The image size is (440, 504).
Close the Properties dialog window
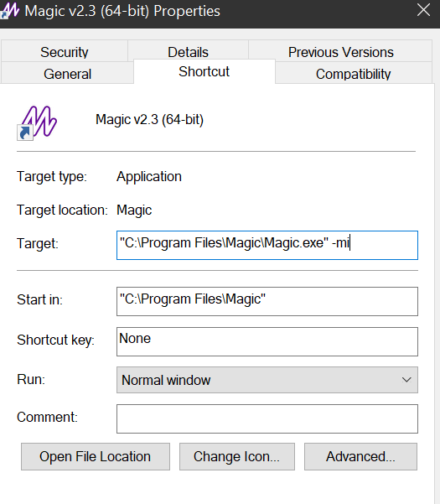pos(423,10)
